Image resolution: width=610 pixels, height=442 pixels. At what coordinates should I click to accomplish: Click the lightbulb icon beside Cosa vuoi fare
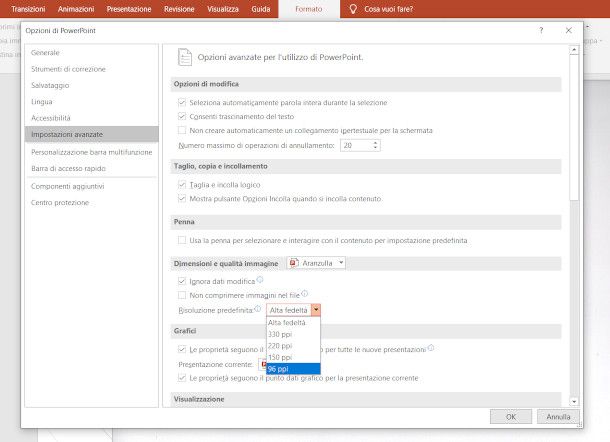(353, 9)
